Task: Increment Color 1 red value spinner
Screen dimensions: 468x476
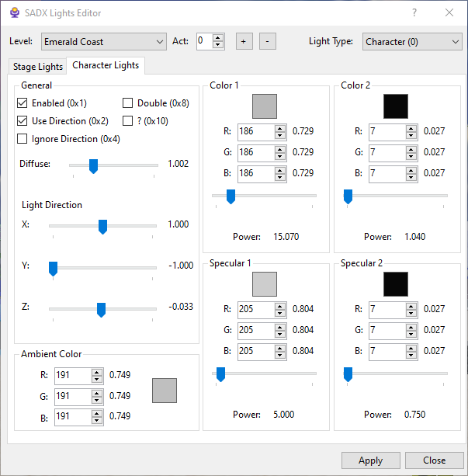Action: tap(280, 128)
